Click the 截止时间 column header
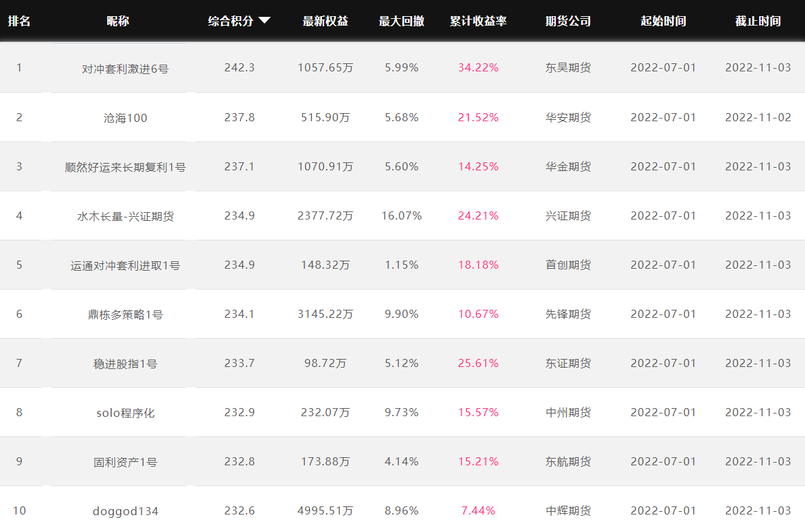 point(758,21)
